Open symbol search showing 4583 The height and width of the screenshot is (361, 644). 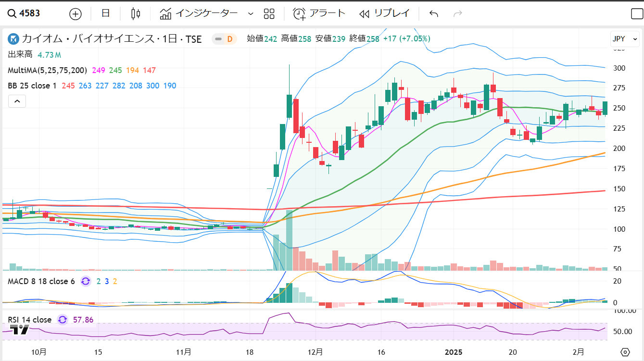coord(24,13)
